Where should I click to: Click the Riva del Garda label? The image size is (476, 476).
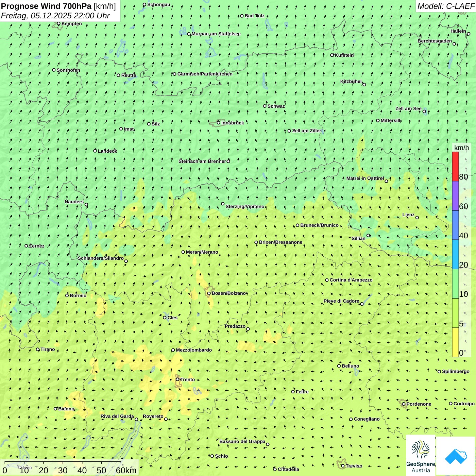117,416
